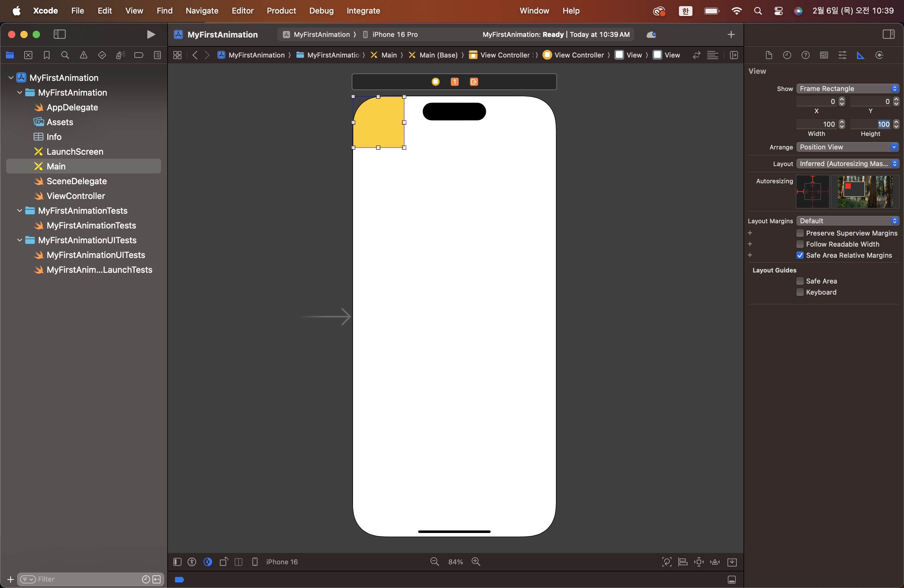Open the Size inspector ruler icon

[x=860, y=55]
